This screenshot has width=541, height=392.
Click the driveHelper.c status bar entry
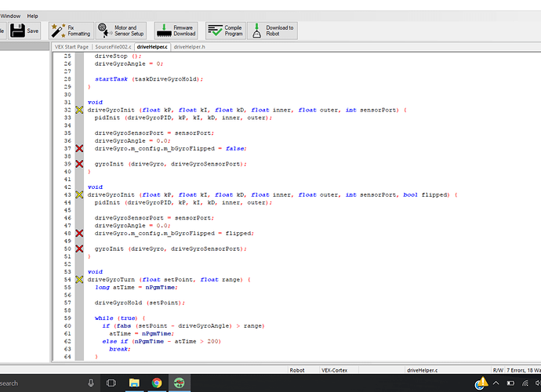[x=422, y=370]
